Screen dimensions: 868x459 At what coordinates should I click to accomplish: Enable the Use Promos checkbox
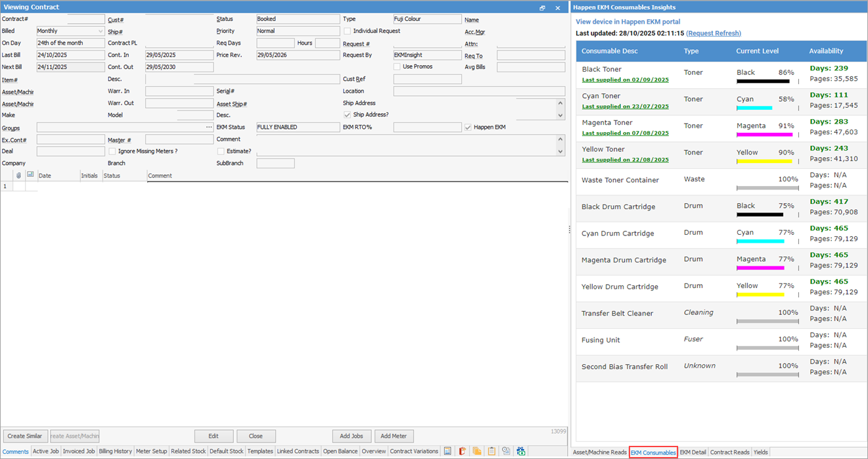pyautogui.click(x=397, y=66)
